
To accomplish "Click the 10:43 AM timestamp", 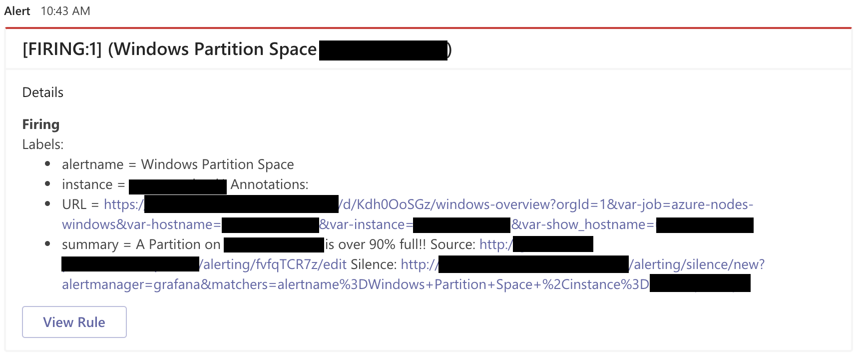I will [65, 10].
